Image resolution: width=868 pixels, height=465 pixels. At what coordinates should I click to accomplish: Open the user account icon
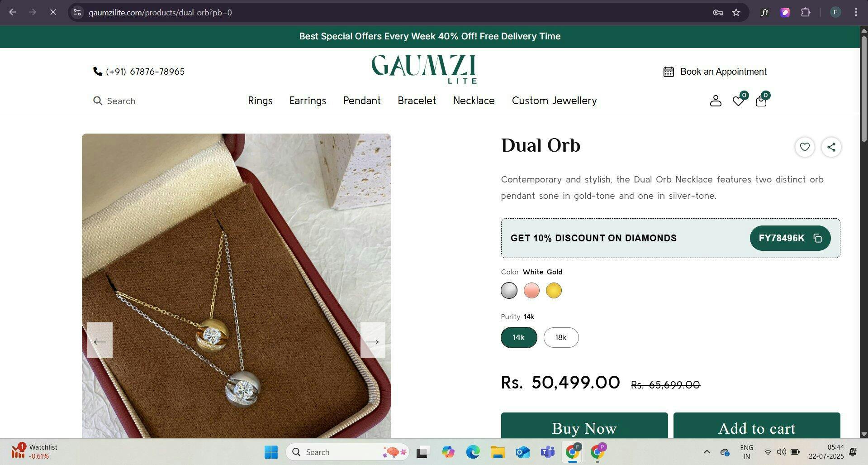pos(715,101)
